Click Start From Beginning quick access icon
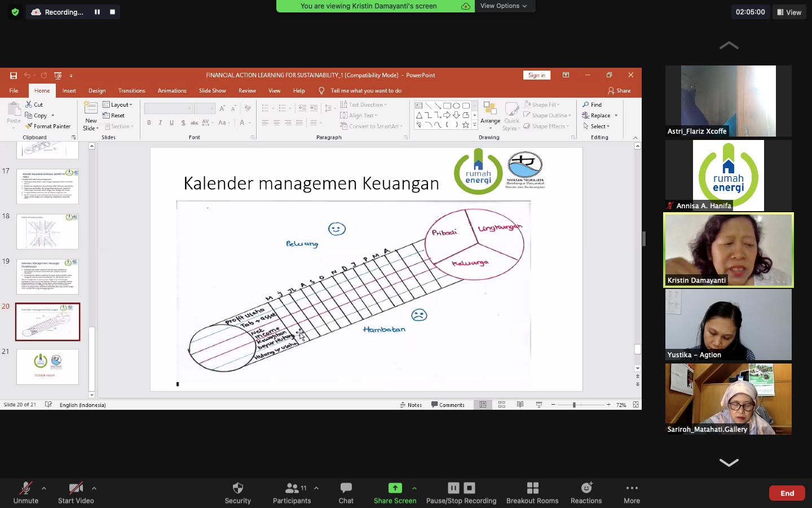This screenshot has width=812, height=508. [58, 75]
